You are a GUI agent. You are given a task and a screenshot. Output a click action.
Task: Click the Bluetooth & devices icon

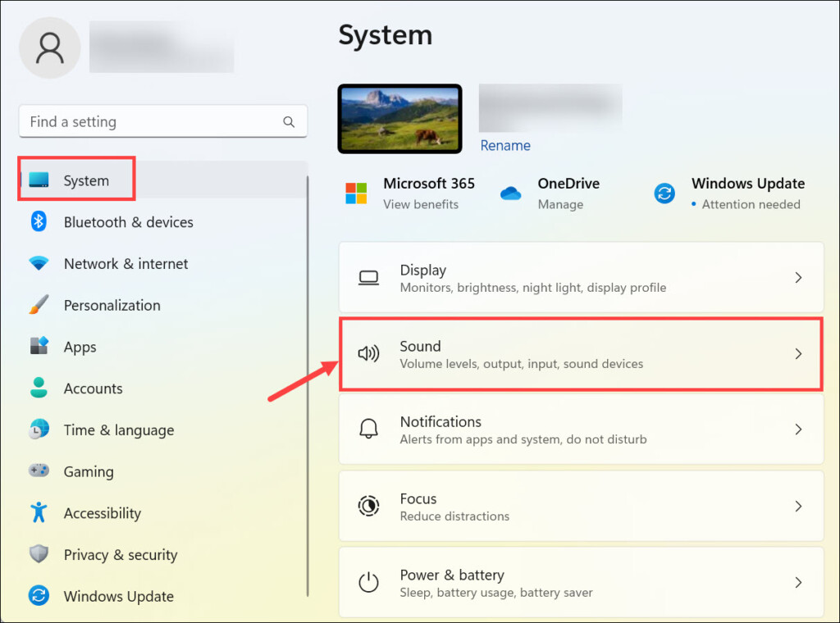pyautogui.click(x=39, y=221)
